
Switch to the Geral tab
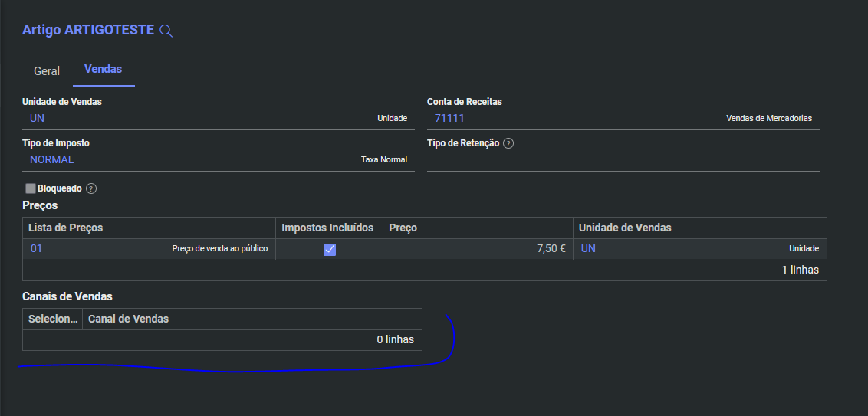click(x=47, y=70)
